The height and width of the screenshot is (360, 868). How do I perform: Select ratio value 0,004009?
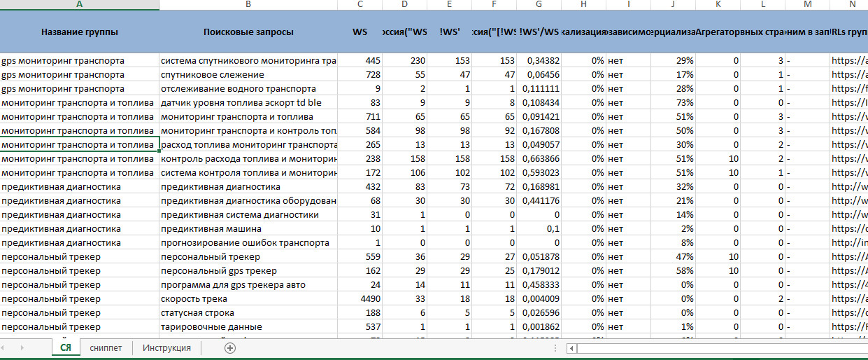(539, 299)
